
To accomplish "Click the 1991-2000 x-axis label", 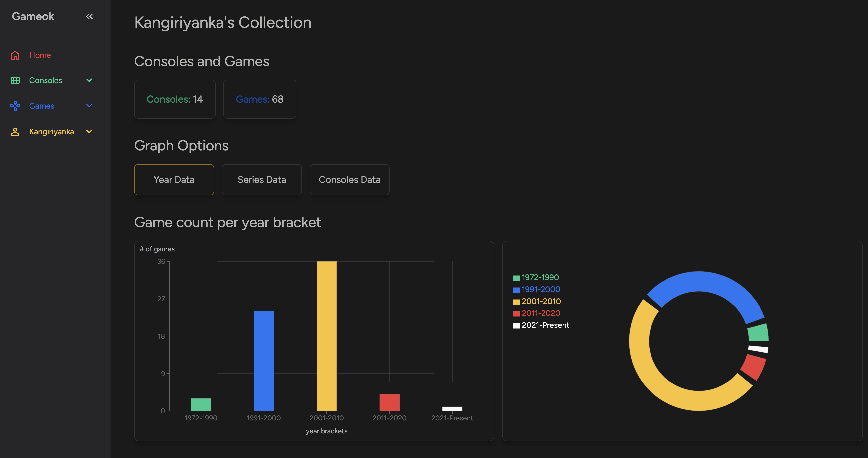I will click(264, 418).
